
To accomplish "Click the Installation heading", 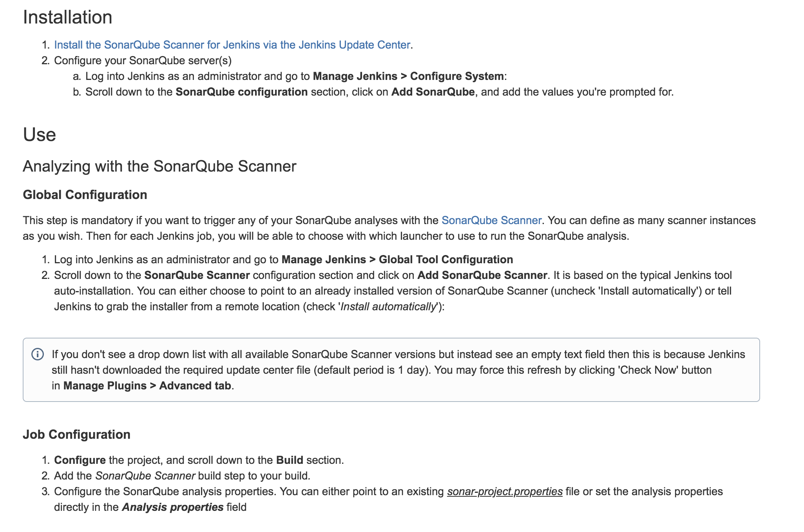I will (x=67, y=17).
